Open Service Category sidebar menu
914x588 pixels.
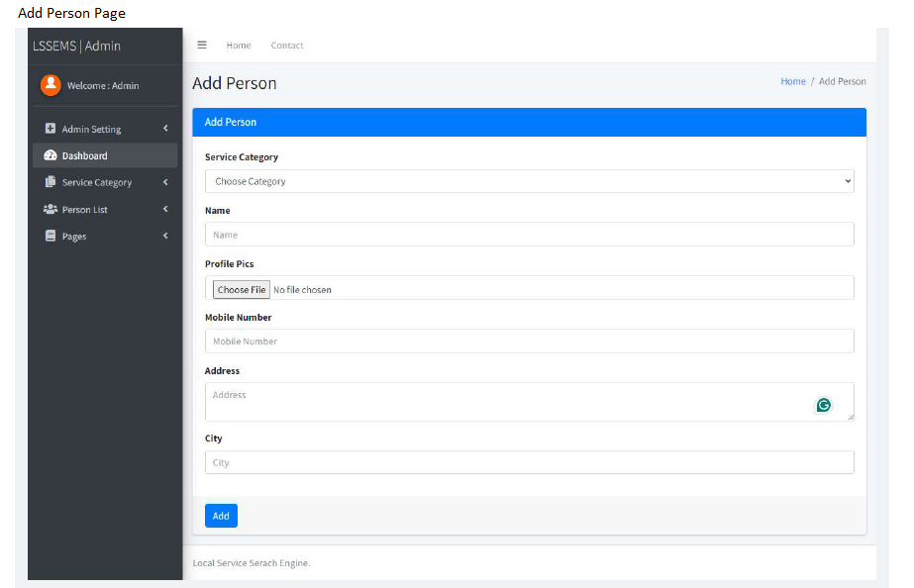105,182
